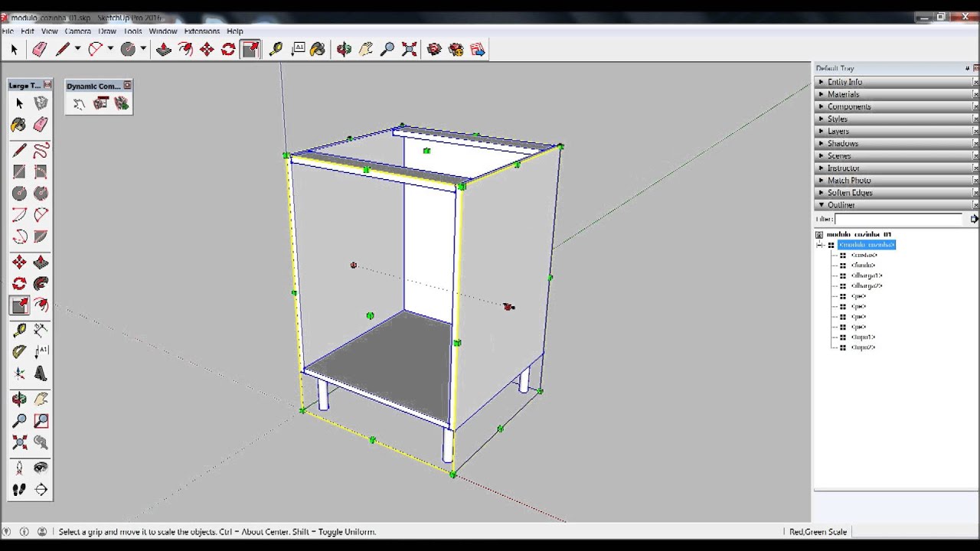Image resolution: width=980 pixels, height=551 pixels.
Task: Click Interact tool in Dynamic Components toolbar
Action: (x=79, y=103)
